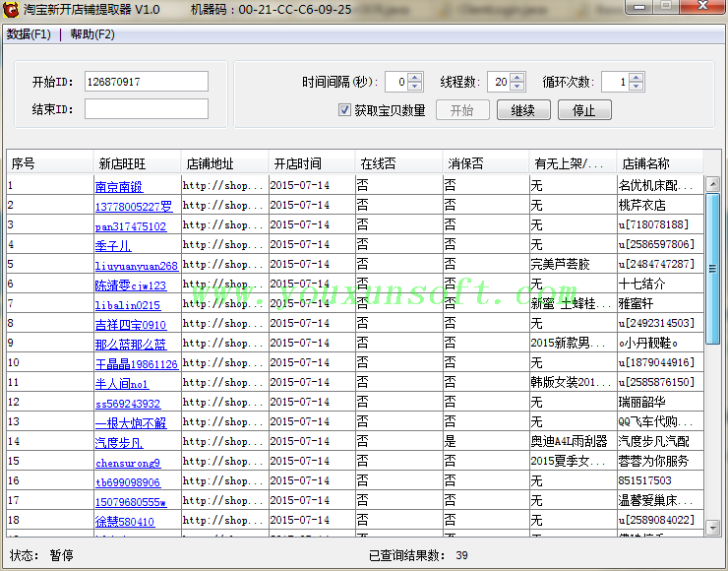Open the 15079680555w seller link
Screen dimensions: 728x571
131,502
